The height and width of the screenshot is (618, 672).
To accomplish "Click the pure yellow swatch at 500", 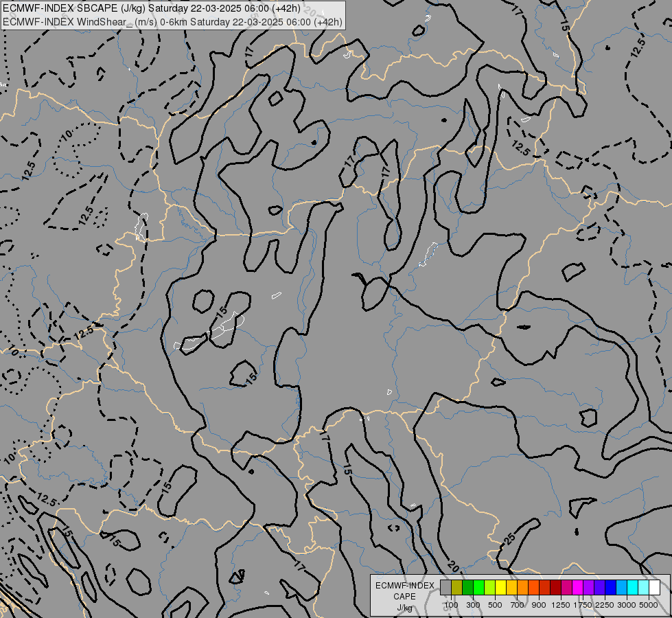I will pos(501,587).
